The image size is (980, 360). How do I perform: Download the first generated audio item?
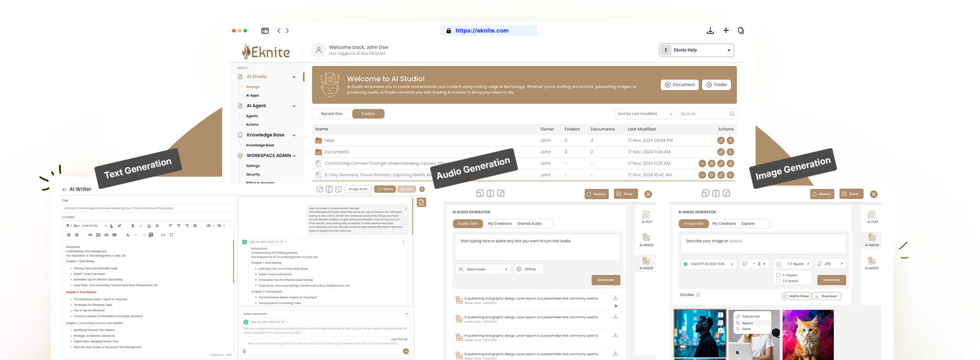[616, 298]
